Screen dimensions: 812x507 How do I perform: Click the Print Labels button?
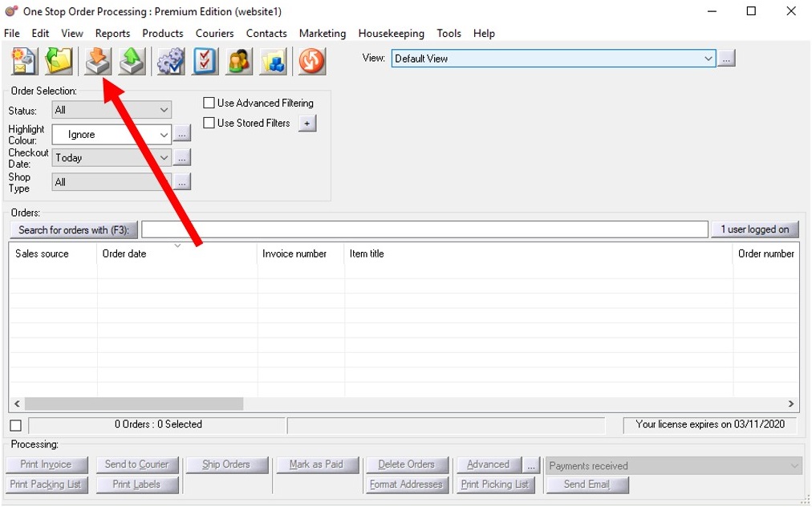click(x=137, y=485)
